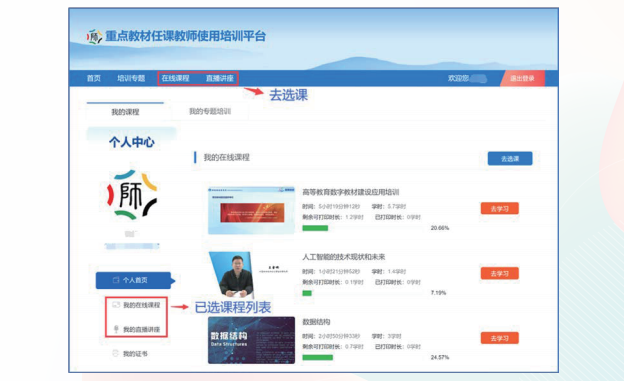Open 培训专题 in the navigation bar
624x381 pixels.
(x=131, y=78)
